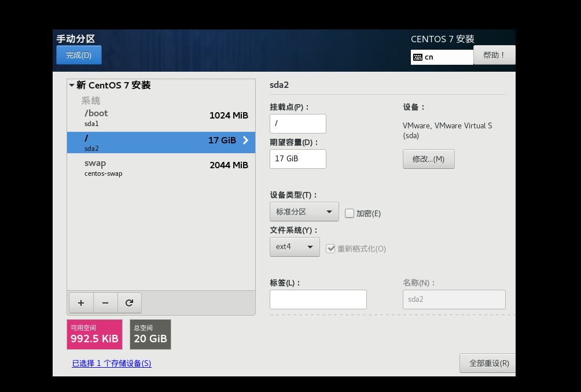581x392 pixels.
Task: Click the add mount point plus icon
Action: point(81,303)
